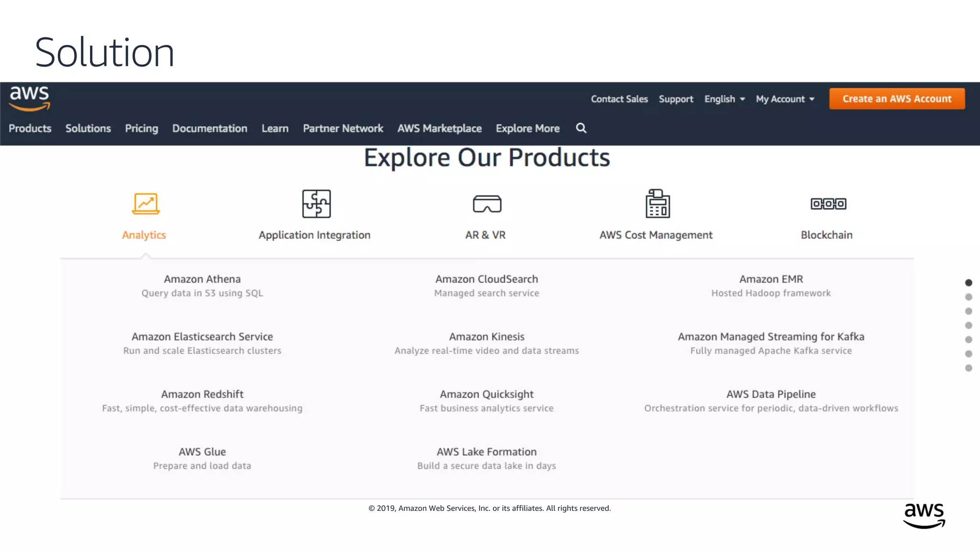Select the AR & VR headset icon

point(487,204)
